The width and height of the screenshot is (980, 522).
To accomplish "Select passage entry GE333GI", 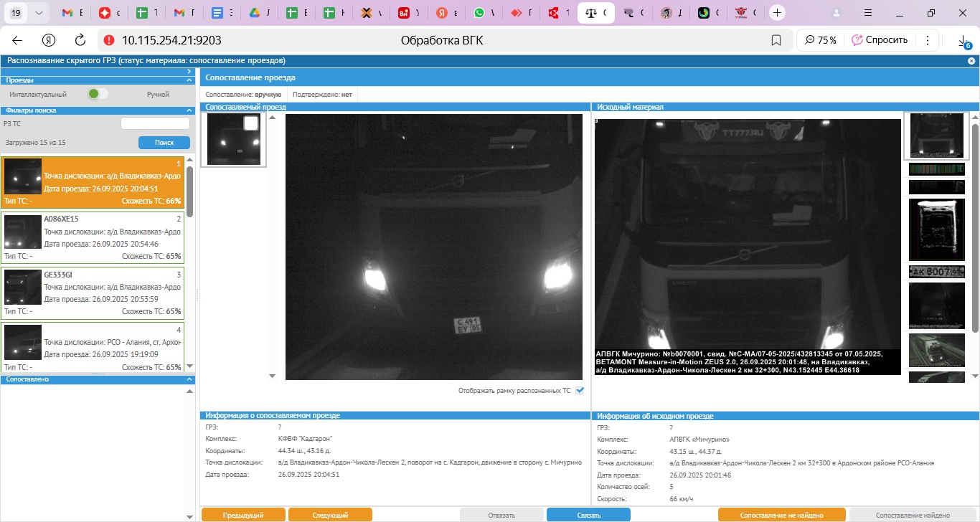I will (93, 293).
